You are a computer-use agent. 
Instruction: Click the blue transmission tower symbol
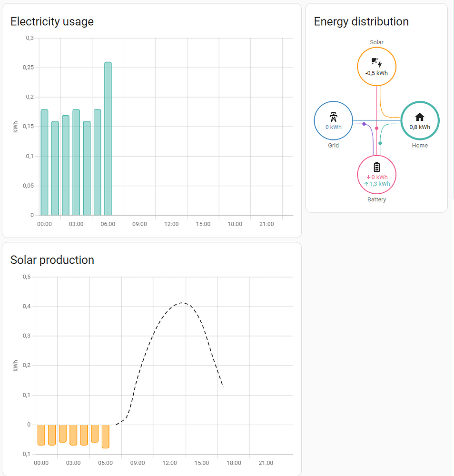(x=333, y=117)
